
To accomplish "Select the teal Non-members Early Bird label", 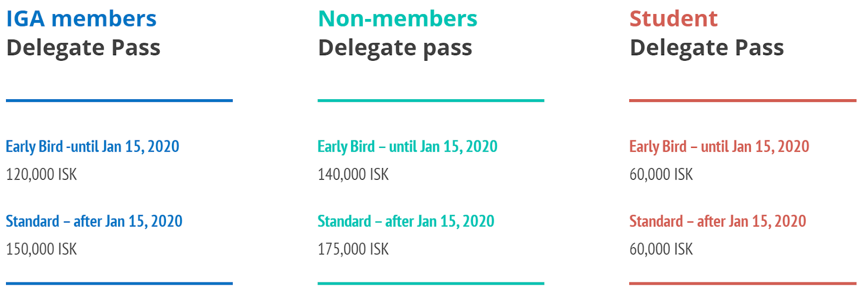I will tap(407, 146).
